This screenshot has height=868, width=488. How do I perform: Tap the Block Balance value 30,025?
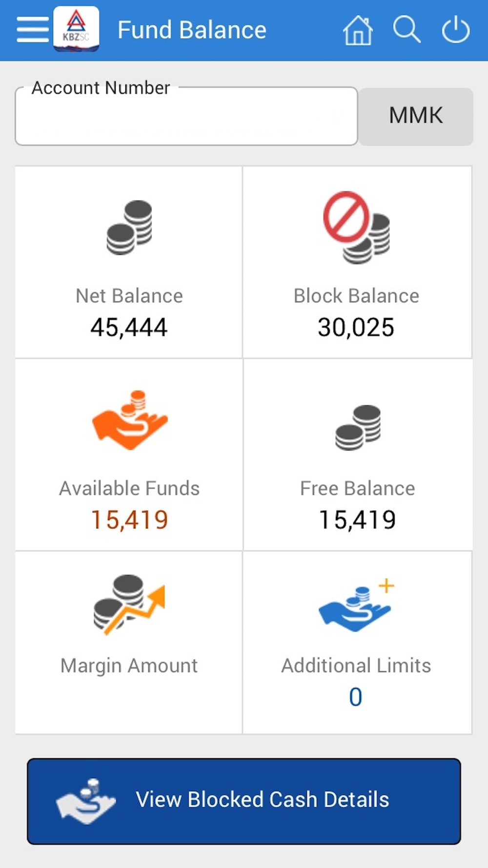click(356, 327)
